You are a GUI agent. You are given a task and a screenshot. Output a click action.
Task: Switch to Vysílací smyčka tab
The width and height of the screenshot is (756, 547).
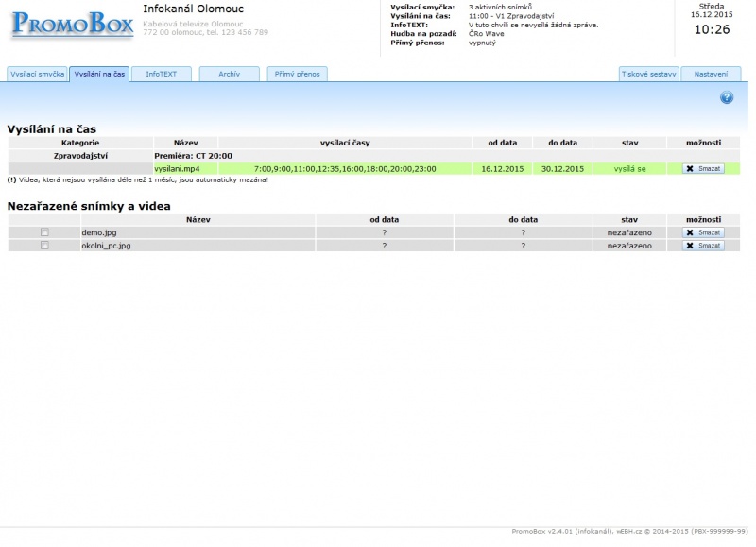[x=37, y=75]
